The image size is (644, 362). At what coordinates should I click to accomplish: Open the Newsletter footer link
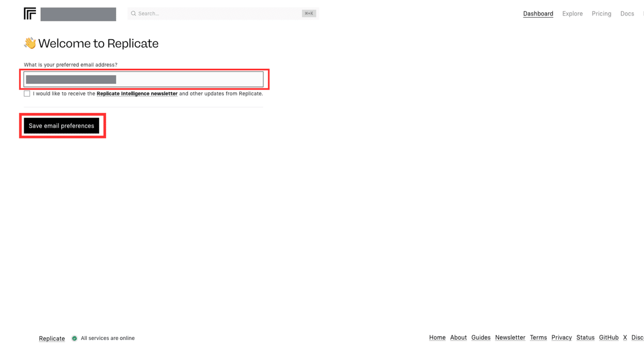click(x=510, y=337)
